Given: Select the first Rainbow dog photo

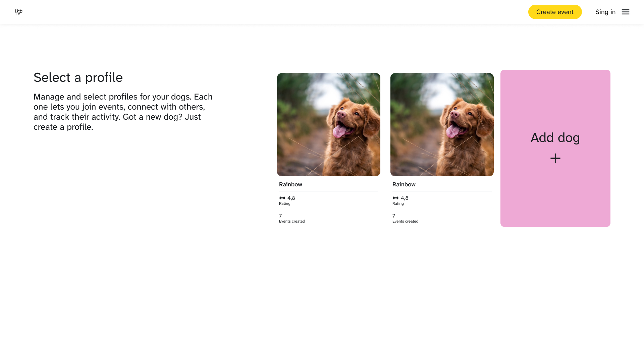Looking at the screenshot, I should click(328, 125).
